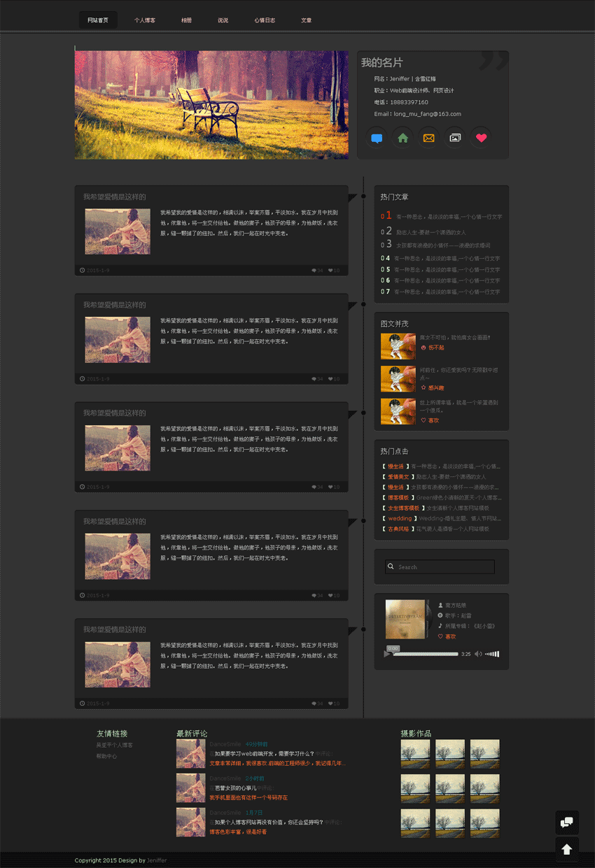Play the song in the music player

point(387,653)
